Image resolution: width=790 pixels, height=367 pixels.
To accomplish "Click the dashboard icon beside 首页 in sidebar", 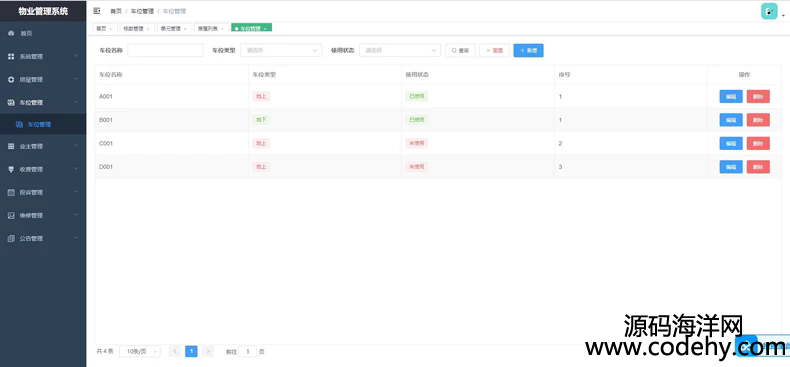I will pos(11,33).
